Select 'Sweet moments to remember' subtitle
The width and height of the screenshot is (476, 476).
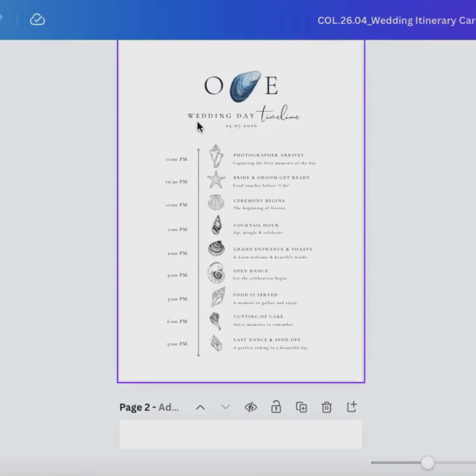263,324
